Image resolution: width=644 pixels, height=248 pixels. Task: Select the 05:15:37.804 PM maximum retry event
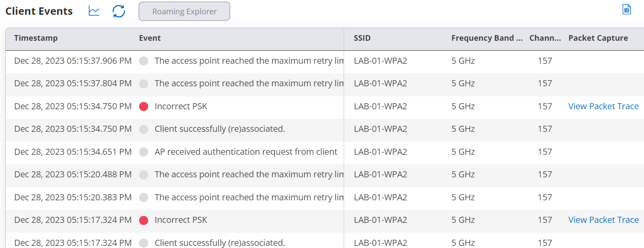pos(249,83)
